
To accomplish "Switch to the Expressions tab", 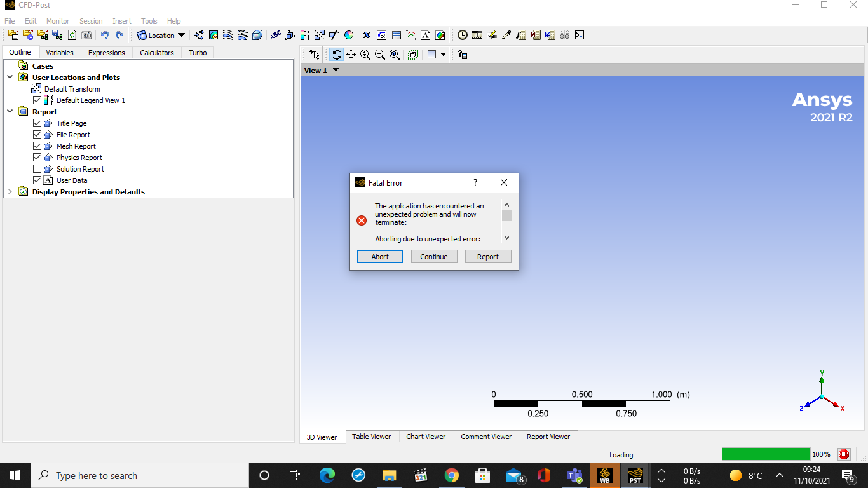I will pos(106,53).
